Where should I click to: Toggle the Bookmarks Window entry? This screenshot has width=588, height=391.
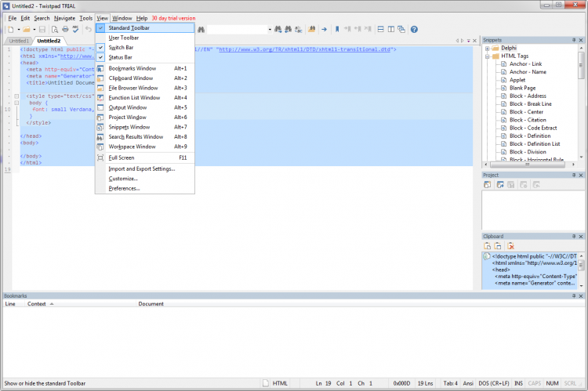coord(145,68)
